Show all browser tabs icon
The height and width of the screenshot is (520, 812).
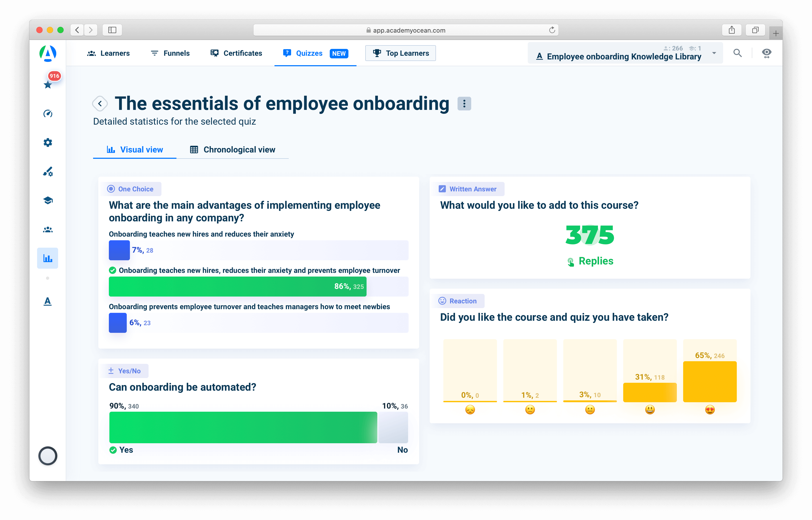[755, 30]
